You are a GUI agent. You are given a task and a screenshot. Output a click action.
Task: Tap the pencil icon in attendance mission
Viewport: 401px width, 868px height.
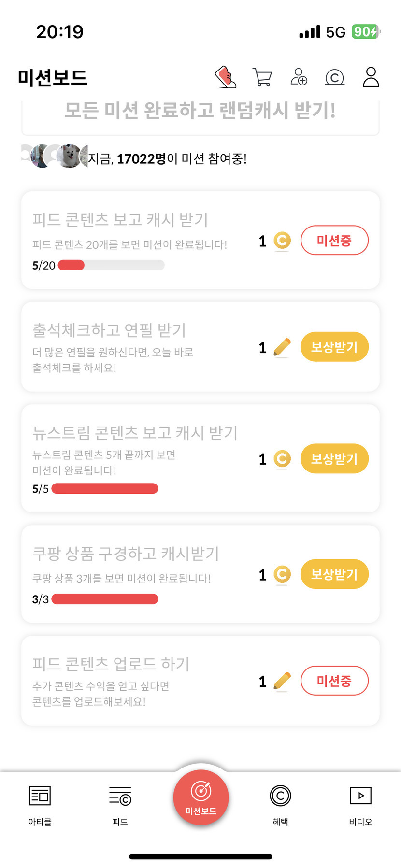click(282, 347)
